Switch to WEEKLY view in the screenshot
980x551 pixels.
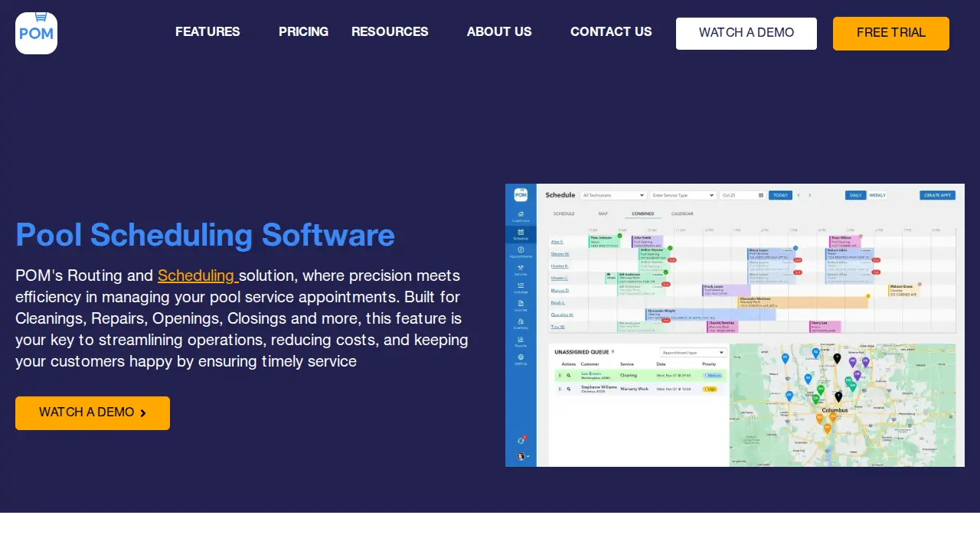click(877, 195)
